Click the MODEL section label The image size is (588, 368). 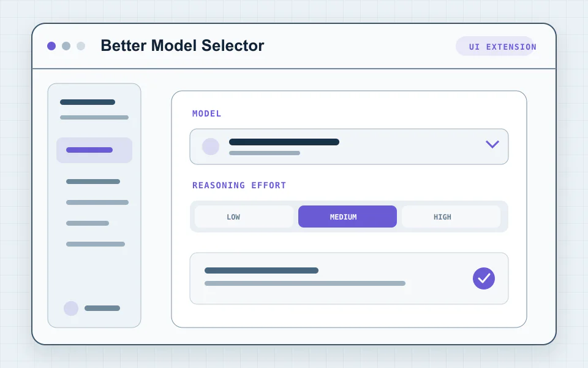[x=206, y=113]
